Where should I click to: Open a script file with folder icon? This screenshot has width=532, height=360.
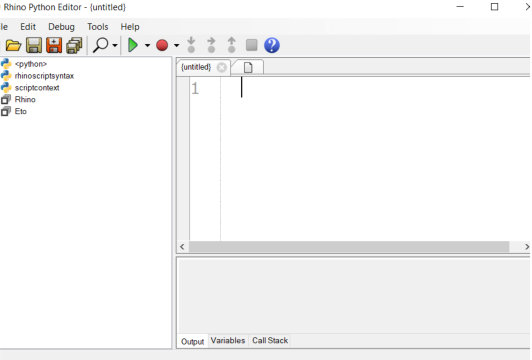(x=13, y=45)
